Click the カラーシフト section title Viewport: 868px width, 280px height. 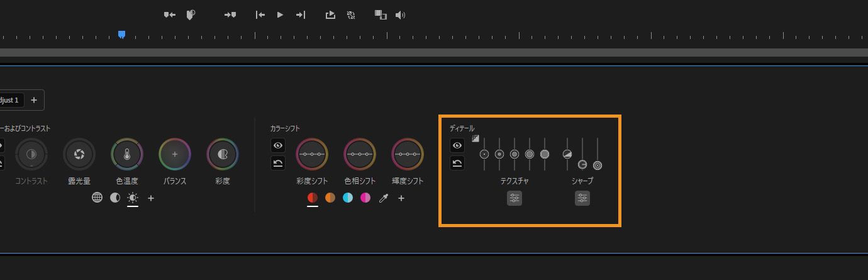(286, 128)
